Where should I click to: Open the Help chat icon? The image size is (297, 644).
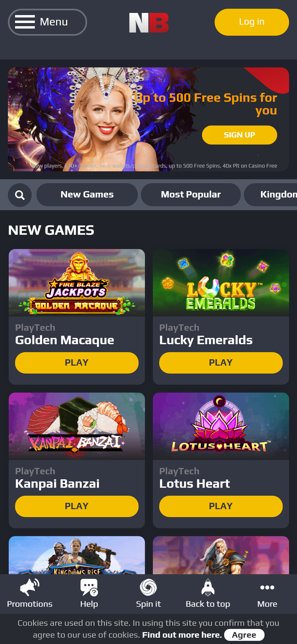[x=89, y=587]
